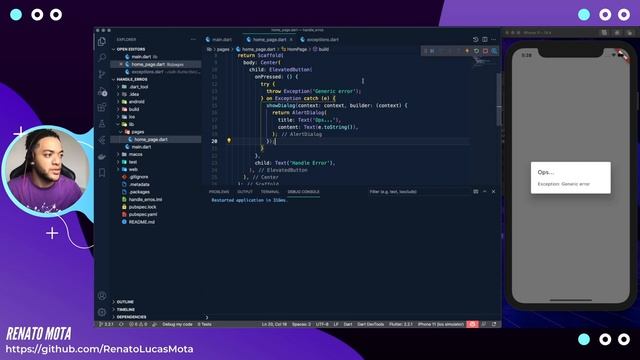Click the GitHub RenatoLucasMota link
640x360 pixels.
(x=99, y=349)
